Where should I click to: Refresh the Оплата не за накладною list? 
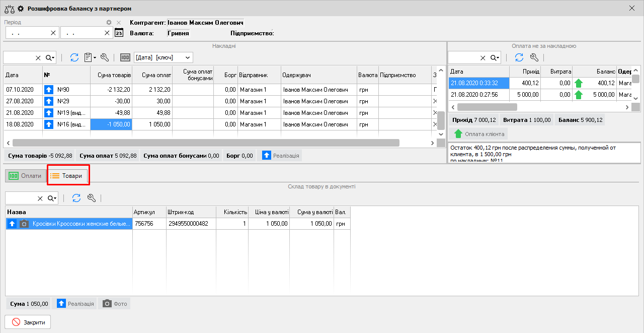[519, 57]
